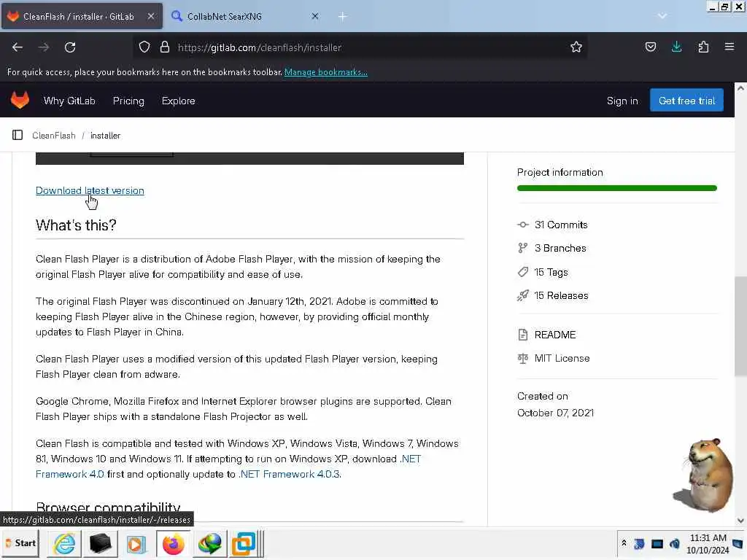Open the Pocket save icon
The height and width of the screenshot is (560, 747).
click(650, 47)
